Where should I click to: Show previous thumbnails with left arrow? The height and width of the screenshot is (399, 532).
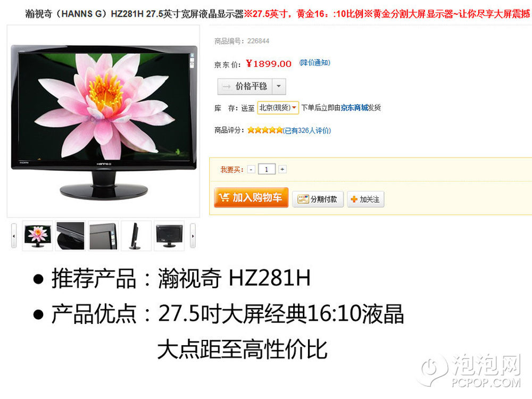pyautogui.click(x=14, y=236)
